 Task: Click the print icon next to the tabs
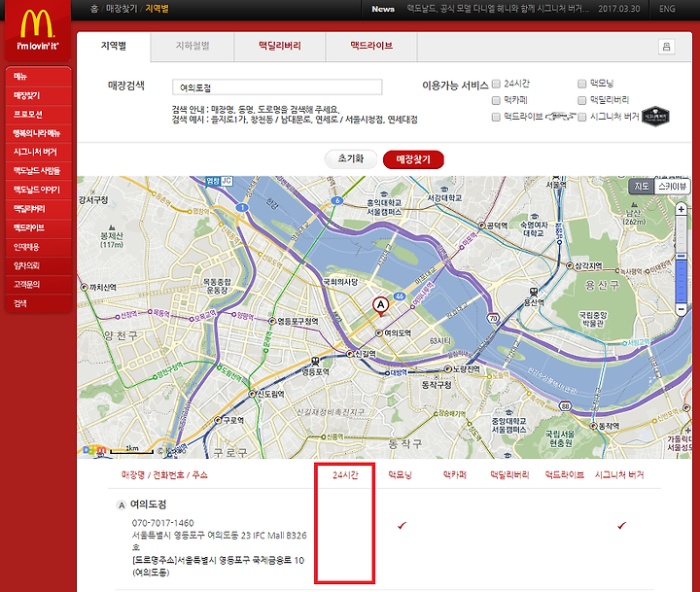[667, 47]
